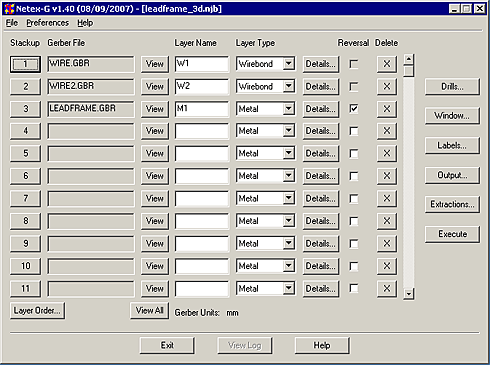Click the X delete button in row 7
Viewport: 490px width, 365px height.
tap(387, 199)
